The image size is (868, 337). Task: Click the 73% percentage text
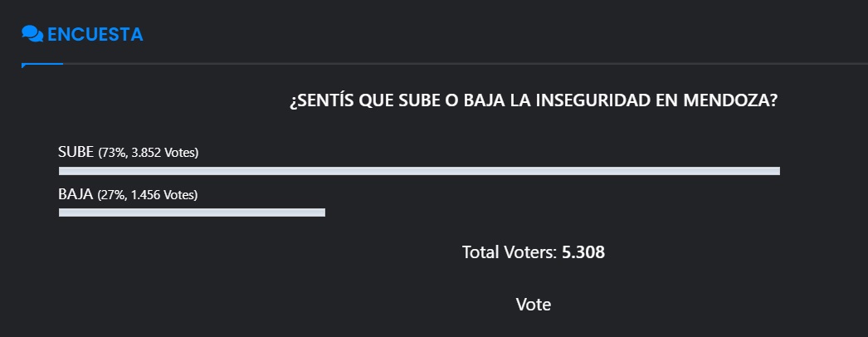tap(112, 154)
